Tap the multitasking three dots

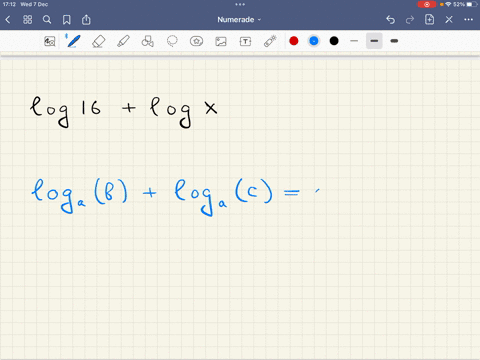240,4
